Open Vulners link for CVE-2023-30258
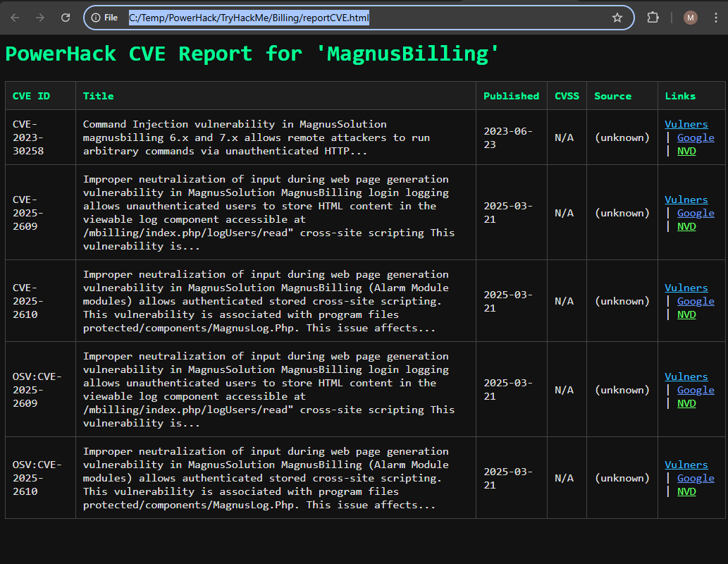Image resolution: width=728 pixels, height=564 pixels. 686,123
